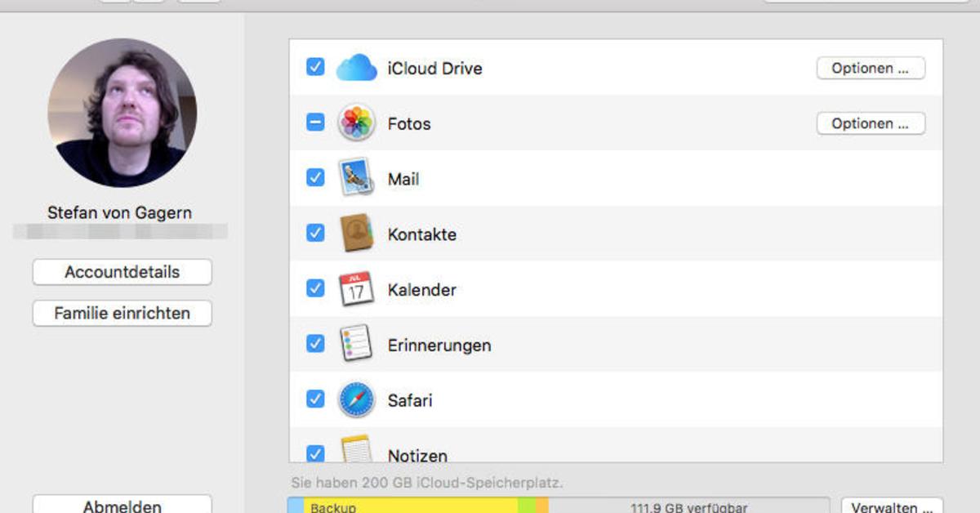Click the Accountdetails button
The width and height of the screenshot is (980, 513).
[x=122, y=272]
